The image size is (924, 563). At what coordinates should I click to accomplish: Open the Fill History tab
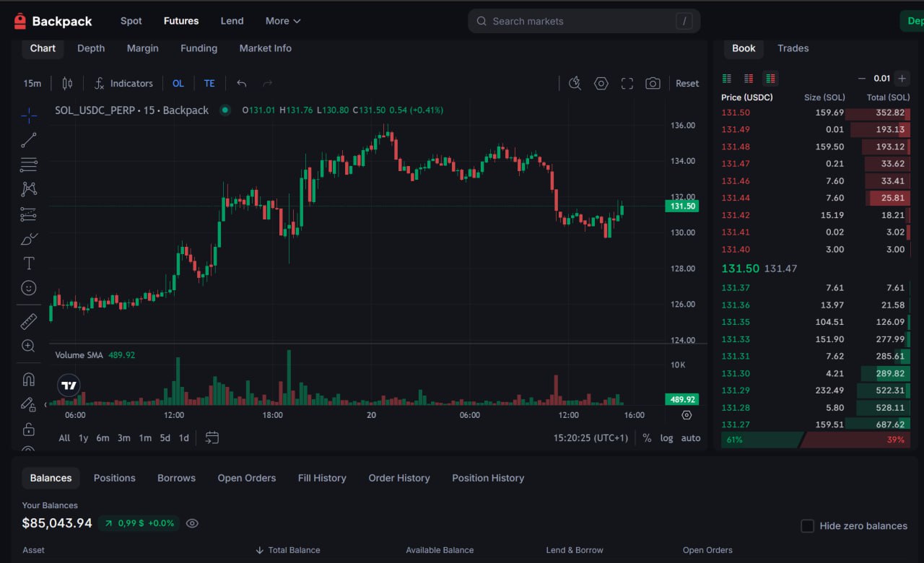pyautogui.click(x=322, y=478)
